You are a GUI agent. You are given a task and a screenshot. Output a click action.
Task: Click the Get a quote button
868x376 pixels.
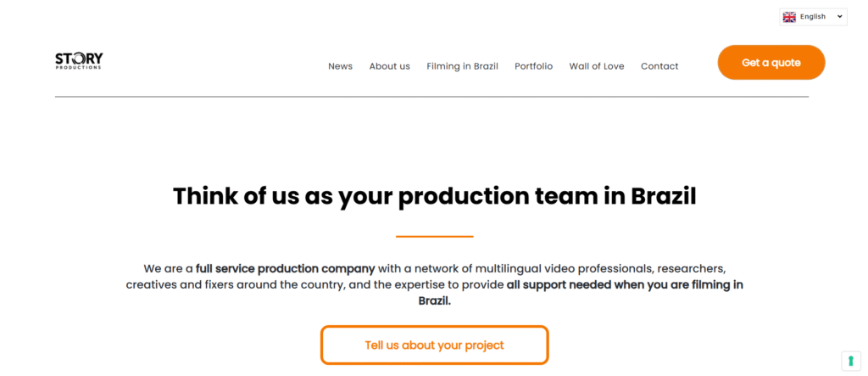pyautogui.click(x=771, y=63)
